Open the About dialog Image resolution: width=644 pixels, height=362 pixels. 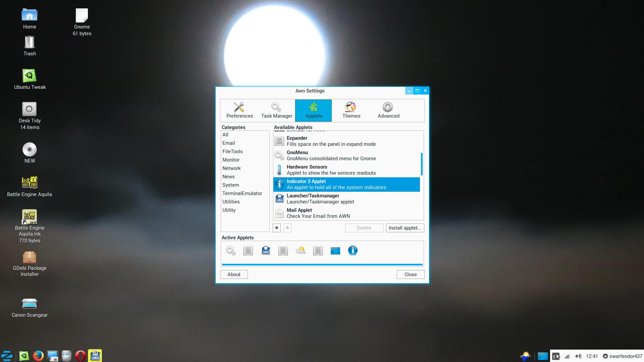coord(234,275)
